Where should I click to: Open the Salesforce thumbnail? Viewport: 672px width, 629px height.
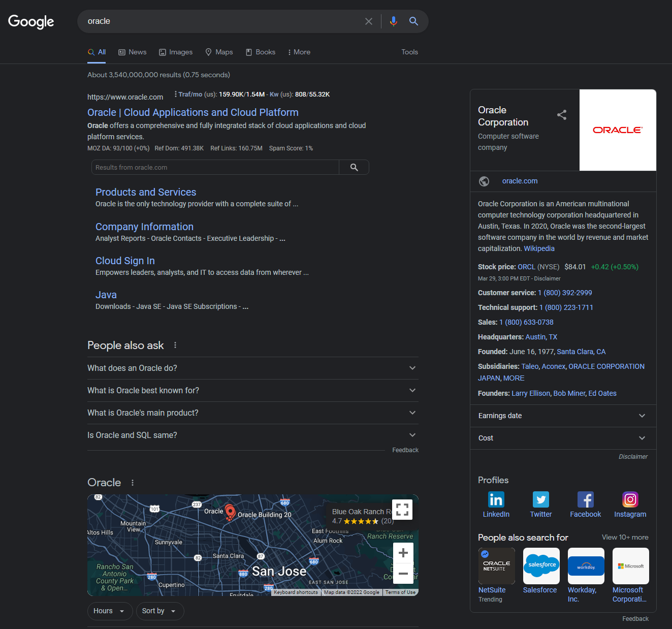541,566
